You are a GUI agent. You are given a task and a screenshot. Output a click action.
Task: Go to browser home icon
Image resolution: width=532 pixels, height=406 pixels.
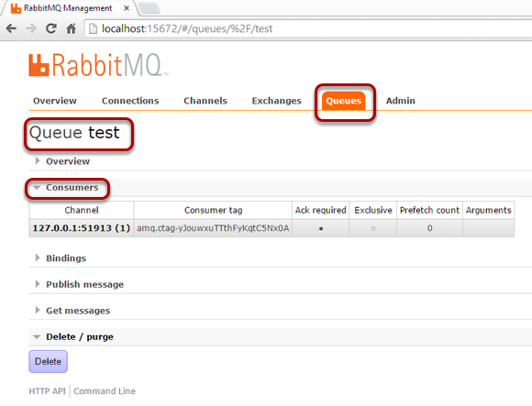pyautogui.click(x=71, y=28)
